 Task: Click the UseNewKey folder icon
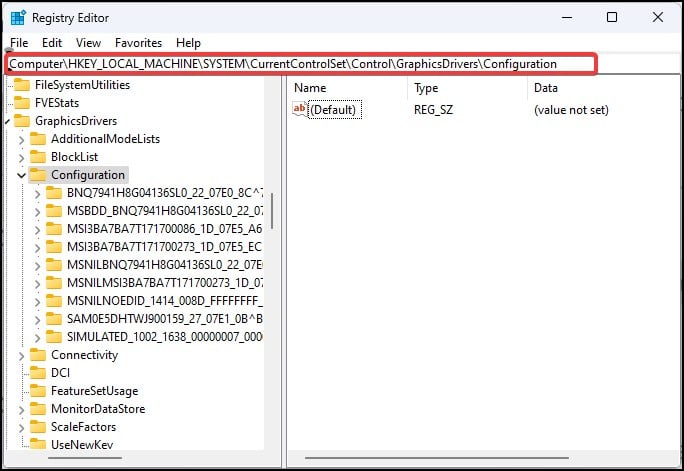38,444
